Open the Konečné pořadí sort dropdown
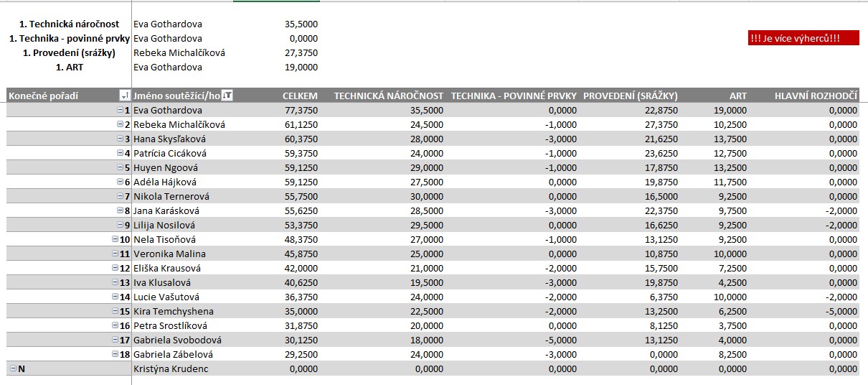 tap(125, 96)
